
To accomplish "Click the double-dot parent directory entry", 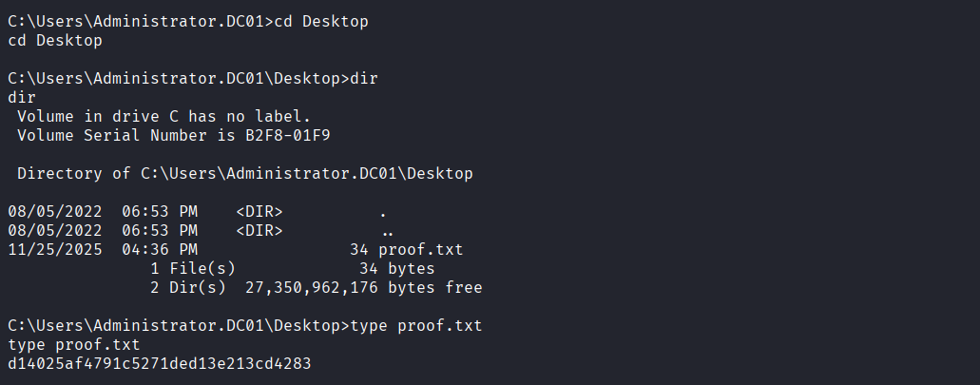I will click(387, 231).
